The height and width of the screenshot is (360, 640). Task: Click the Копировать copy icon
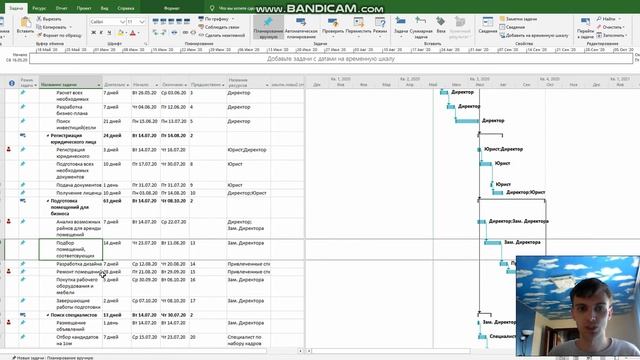pos(39,27)
